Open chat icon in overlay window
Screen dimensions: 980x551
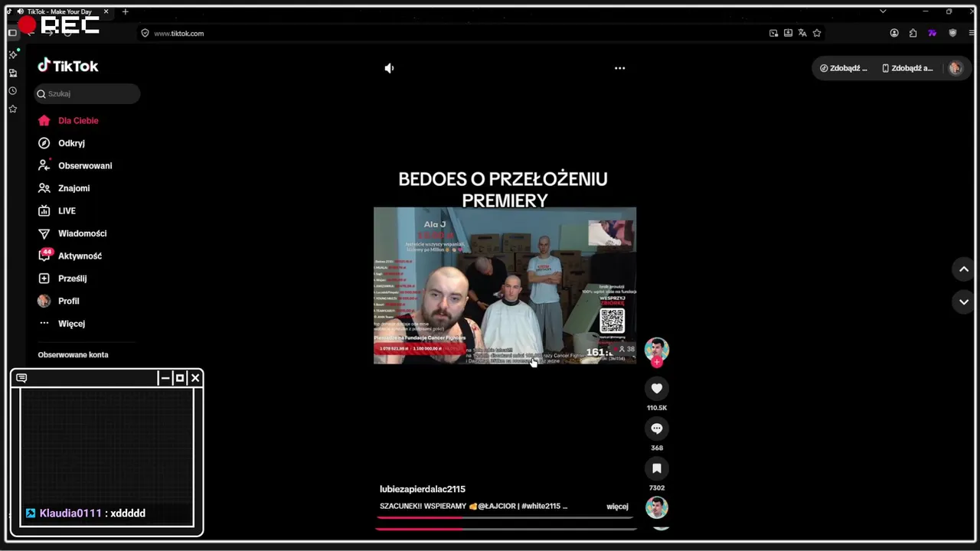pyautogui.click(x=21, y=378)
